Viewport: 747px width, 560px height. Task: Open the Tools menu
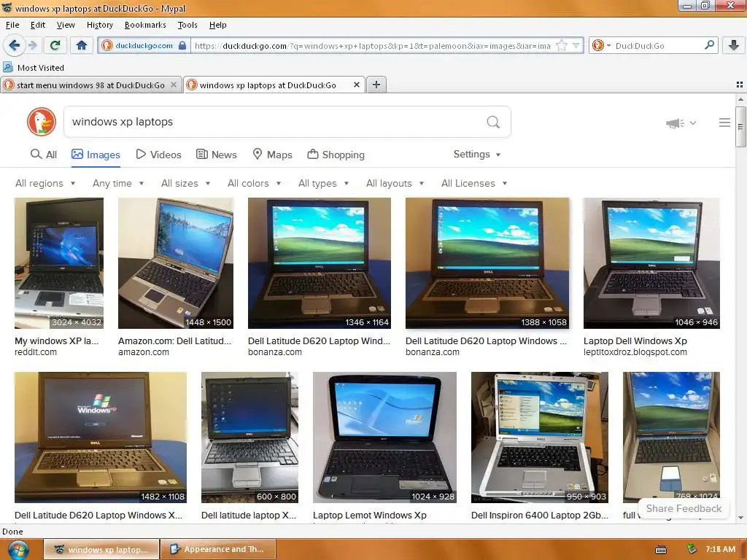click(x=187, y=25)
